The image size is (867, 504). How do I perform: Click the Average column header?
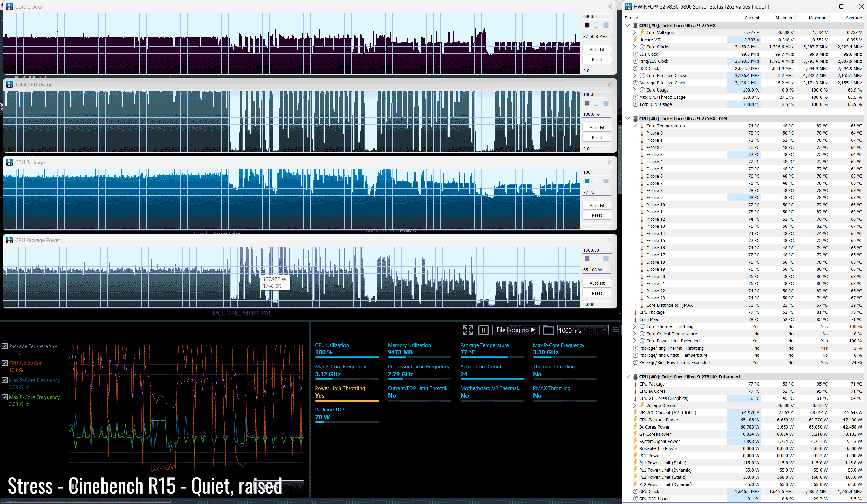(x=853, y=18)
